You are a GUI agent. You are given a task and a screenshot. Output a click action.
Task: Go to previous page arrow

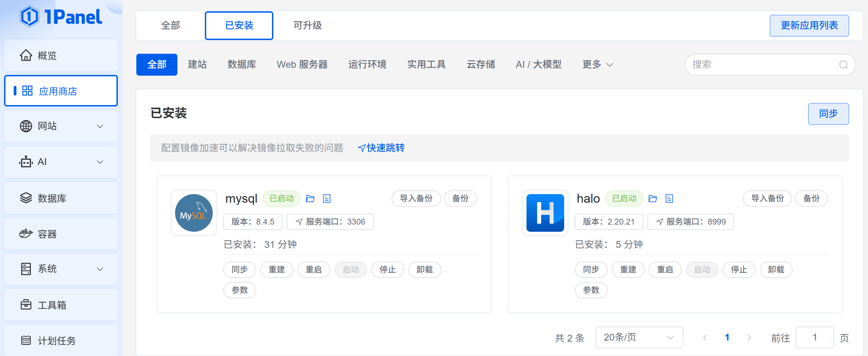coord(705,338)
